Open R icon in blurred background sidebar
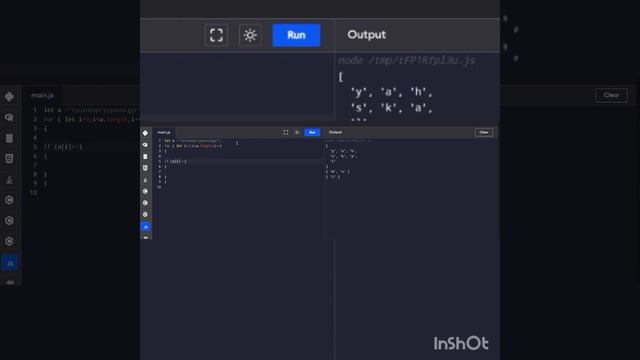Viewport: 640px width, 360px height. pos(9,118)
